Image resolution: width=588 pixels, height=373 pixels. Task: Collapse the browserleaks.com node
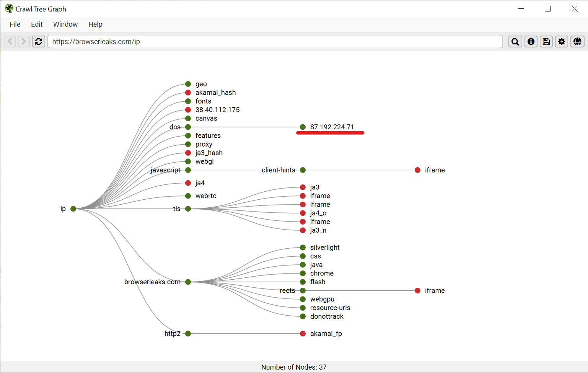point(188,282)
